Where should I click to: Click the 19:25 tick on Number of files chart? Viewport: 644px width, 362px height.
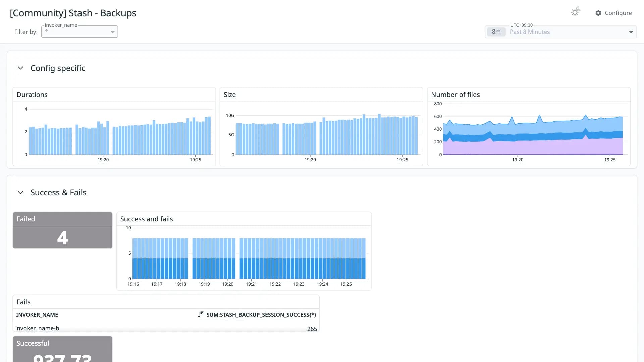click(610, 160)
